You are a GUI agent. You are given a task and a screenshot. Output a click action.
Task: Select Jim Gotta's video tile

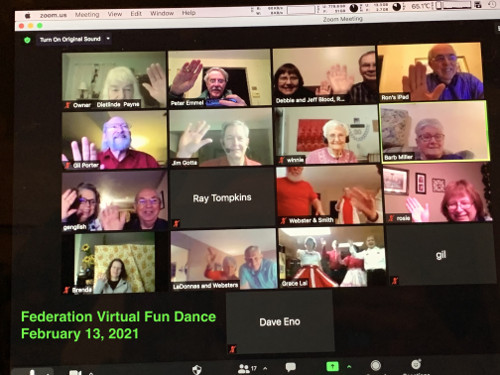click(221, 138)
